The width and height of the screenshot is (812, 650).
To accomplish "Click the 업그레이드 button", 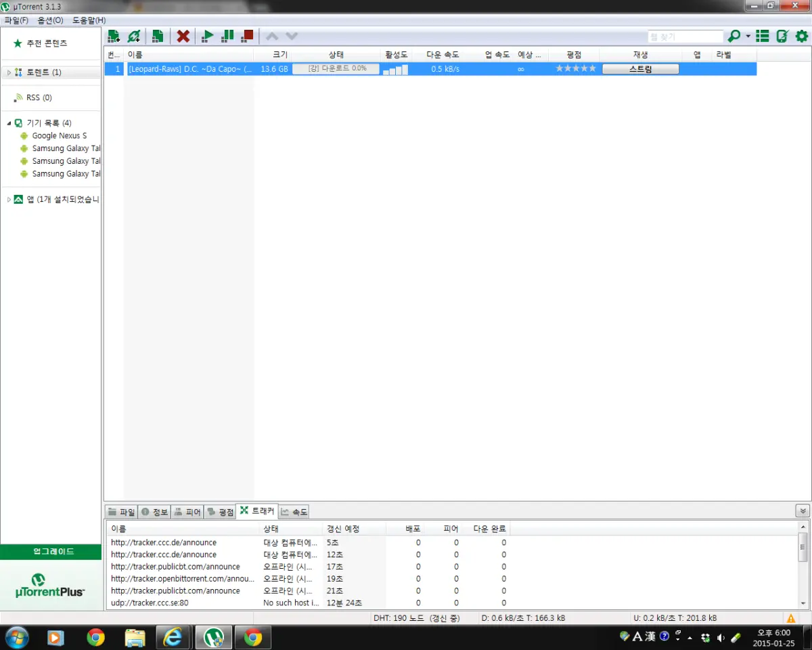I will [51, 551].
